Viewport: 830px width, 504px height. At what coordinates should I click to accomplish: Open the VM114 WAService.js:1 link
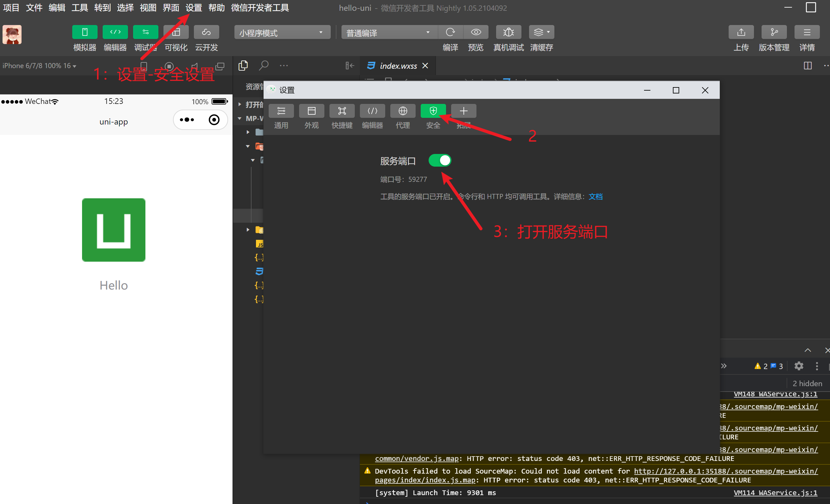776,493
